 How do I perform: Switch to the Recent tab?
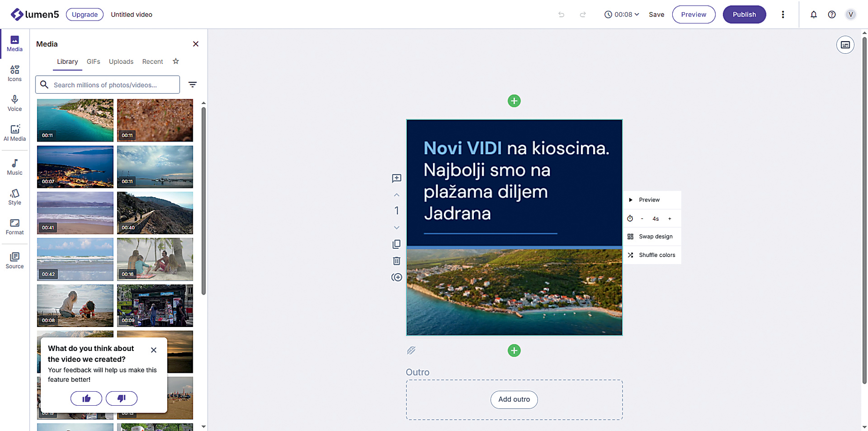(153, 62)
